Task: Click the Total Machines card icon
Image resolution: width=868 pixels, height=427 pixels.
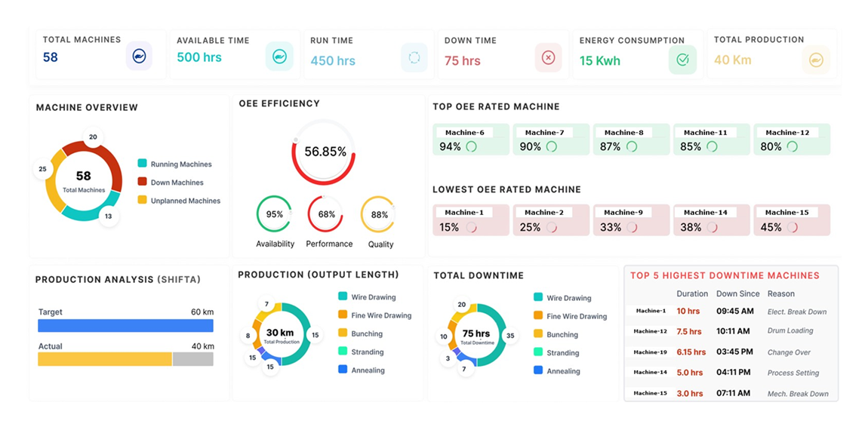Action: pos(139,57)
